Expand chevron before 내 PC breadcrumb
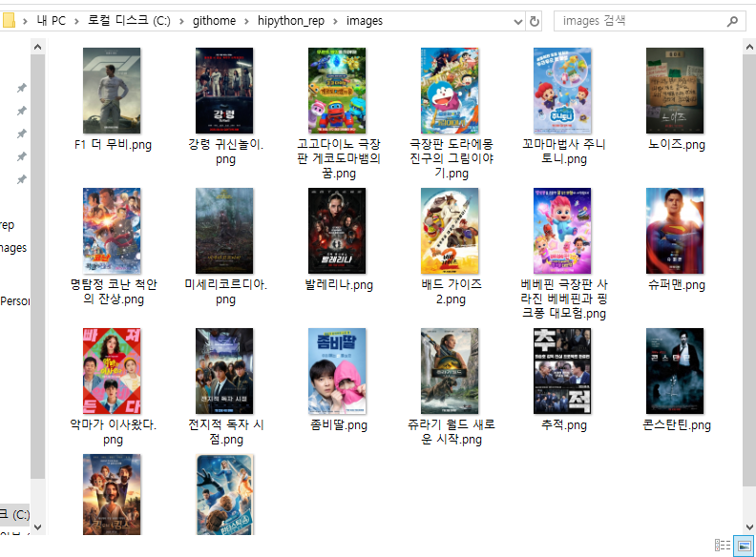 pyautogui.click(x=25, y=21)
